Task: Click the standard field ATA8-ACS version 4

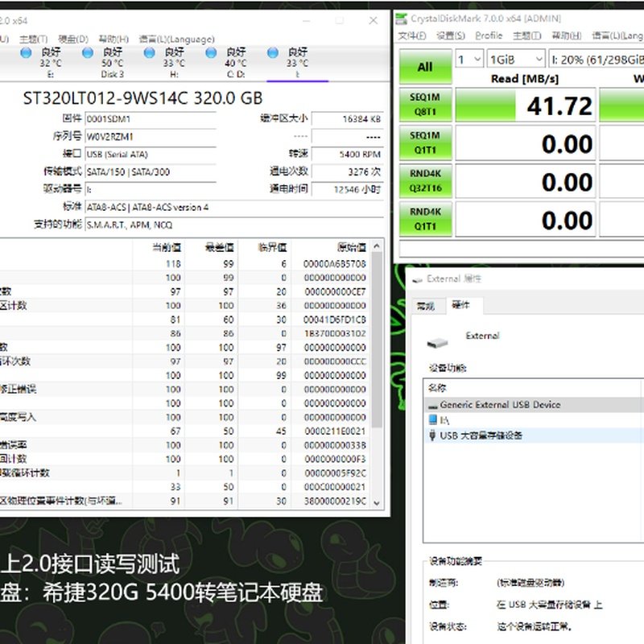Action: [x=234, y=208]
